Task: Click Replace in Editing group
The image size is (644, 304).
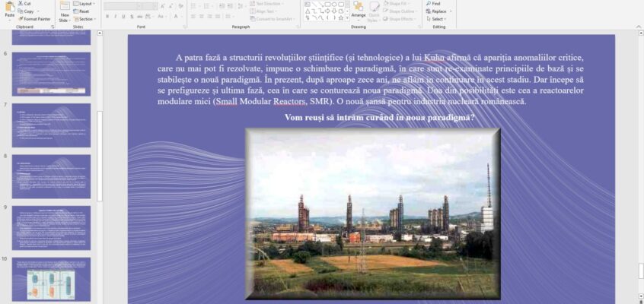Action: (438, 11)
